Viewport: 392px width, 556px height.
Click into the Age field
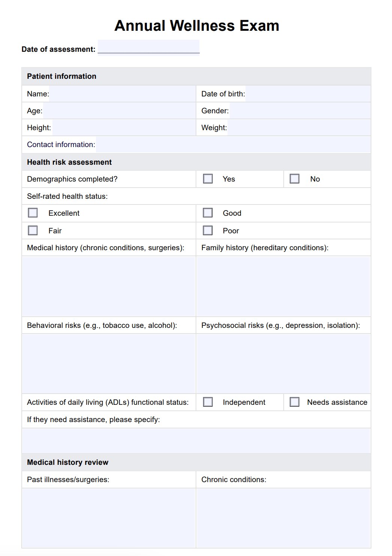pos(119,111)
